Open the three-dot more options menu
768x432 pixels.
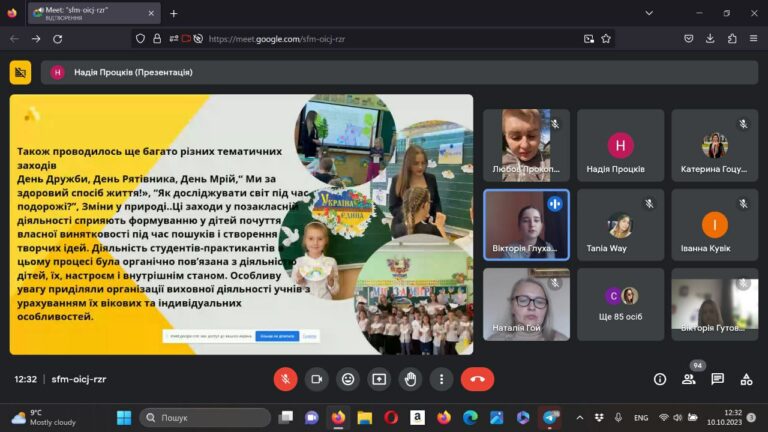click(441, 379)
